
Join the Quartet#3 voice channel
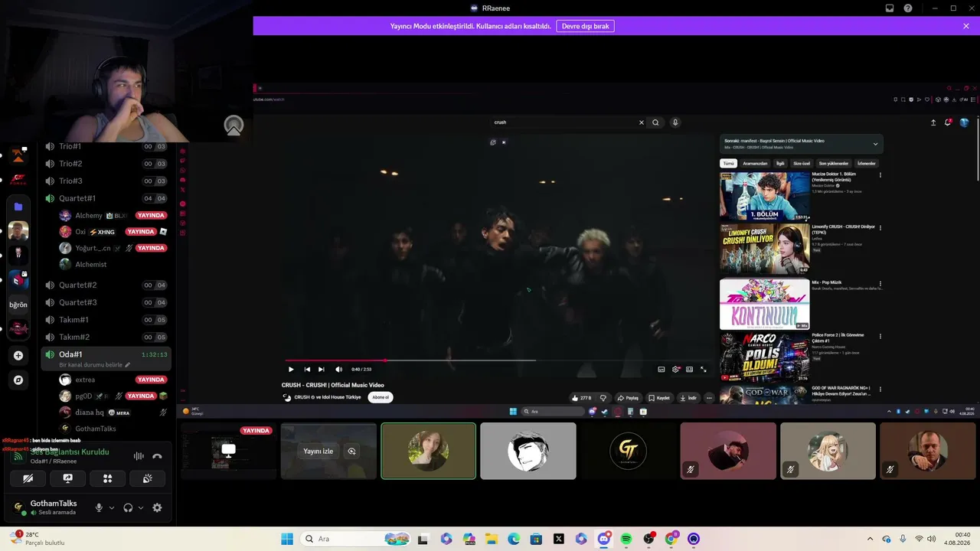coord(106,302)
